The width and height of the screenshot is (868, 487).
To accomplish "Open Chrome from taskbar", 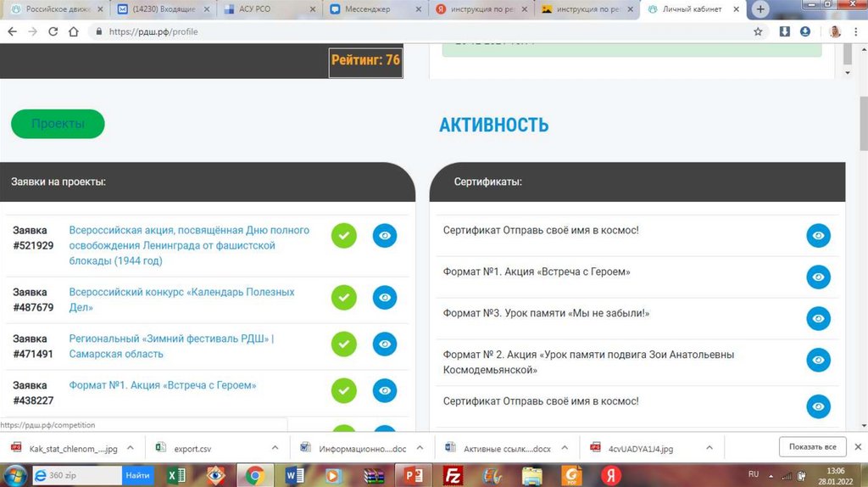I will tap(255, 475).
